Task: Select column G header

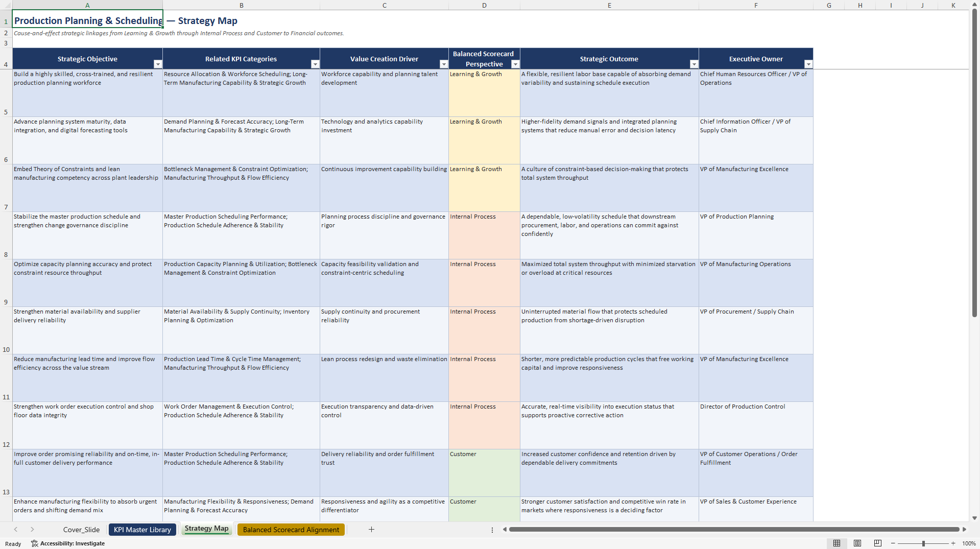Action: click(829, 5)
